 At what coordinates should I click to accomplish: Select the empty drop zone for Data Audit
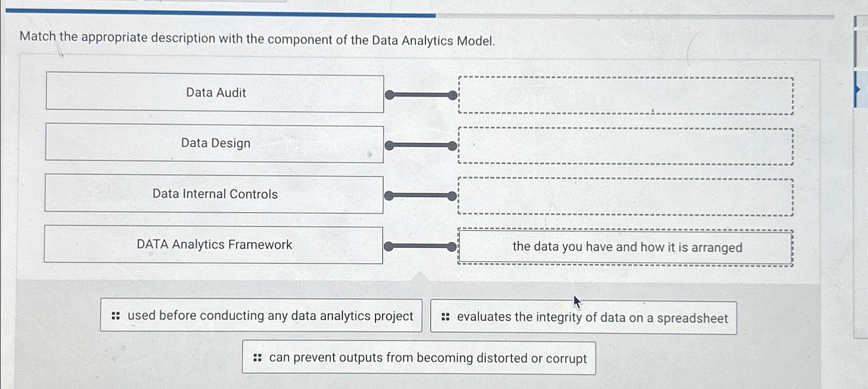coord(626,96)
